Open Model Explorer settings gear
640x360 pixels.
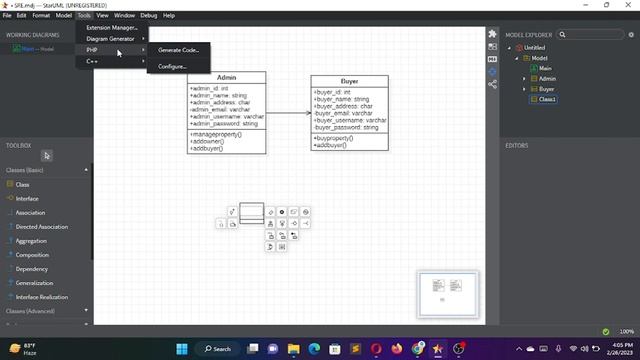(x=631, y=35)
